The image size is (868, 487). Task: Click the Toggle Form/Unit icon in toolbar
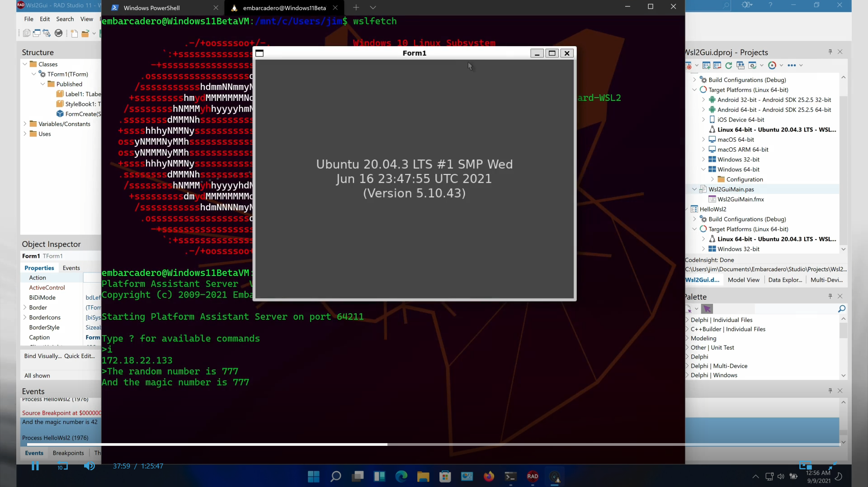click(47, 33)
